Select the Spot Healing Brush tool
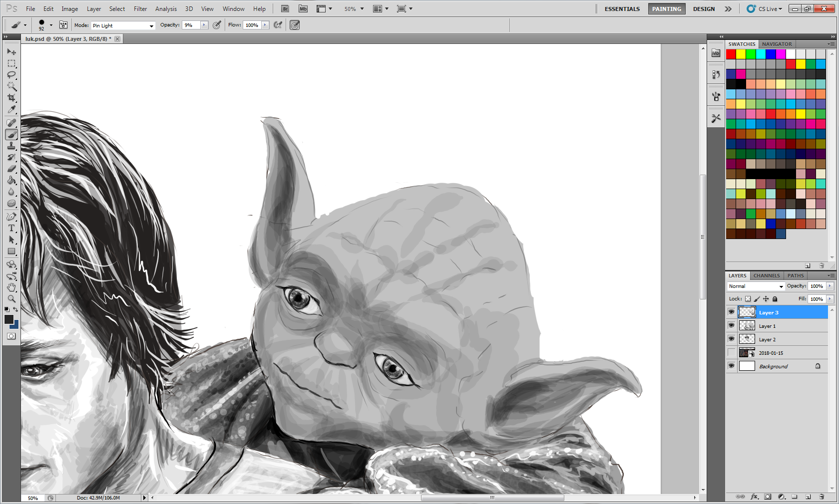Image resolution: width=839 pixels, height=504 pixels. tap(11, 123)
